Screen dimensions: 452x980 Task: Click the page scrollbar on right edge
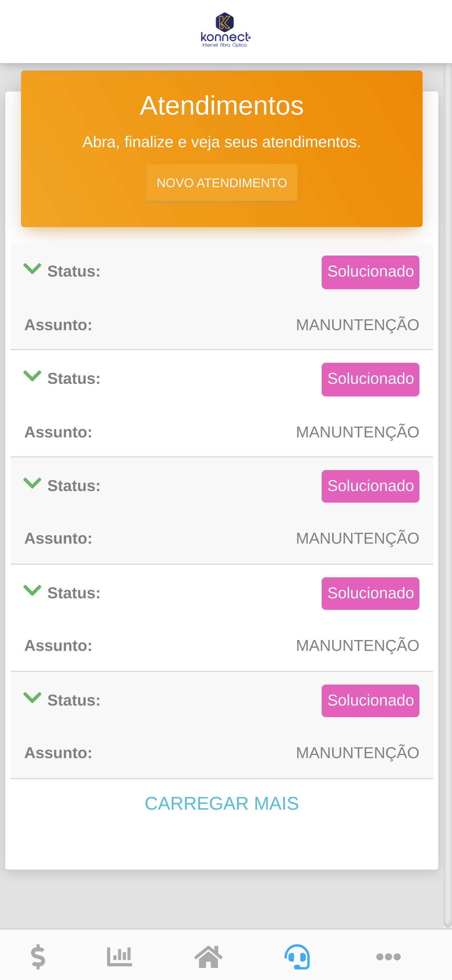(447, 495)
